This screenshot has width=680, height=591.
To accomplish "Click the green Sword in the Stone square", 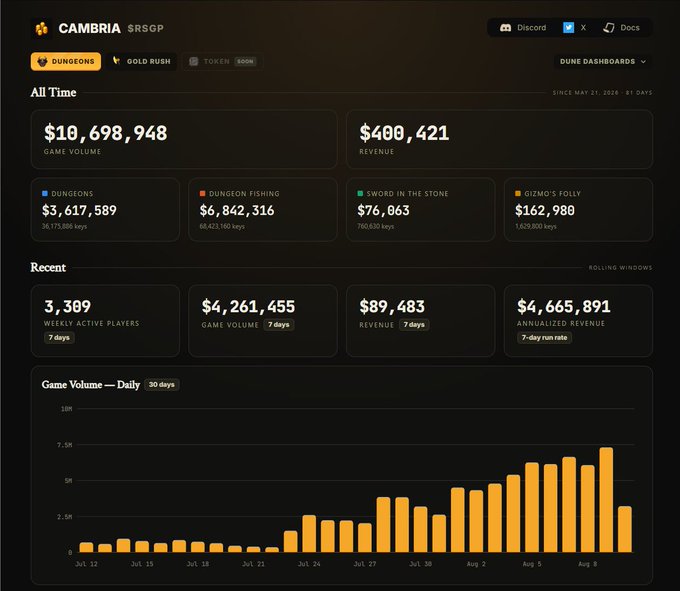I will point(360,193).
